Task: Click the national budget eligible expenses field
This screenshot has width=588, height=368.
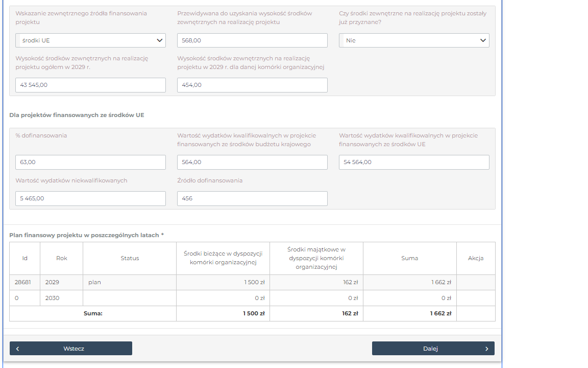Action: tap(252, 162)
